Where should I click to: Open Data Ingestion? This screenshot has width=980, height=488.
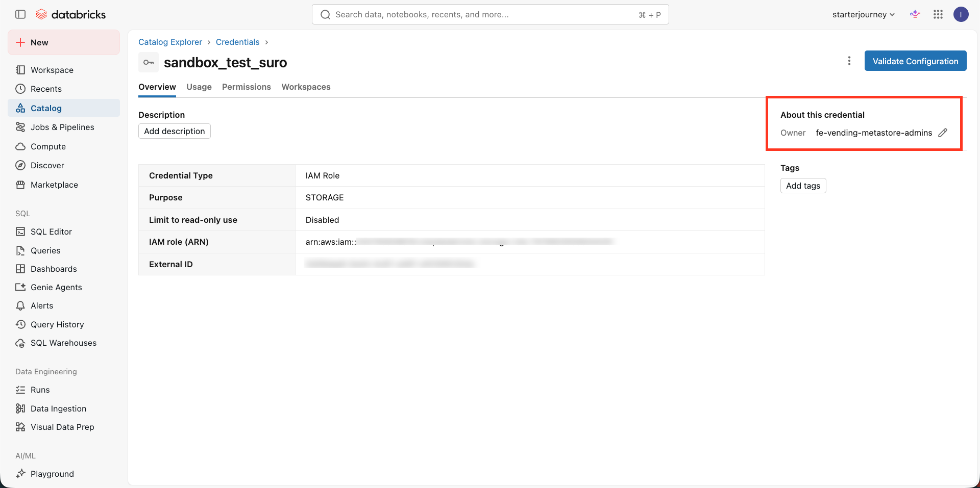pyautogui.click(x=64, y=408)
